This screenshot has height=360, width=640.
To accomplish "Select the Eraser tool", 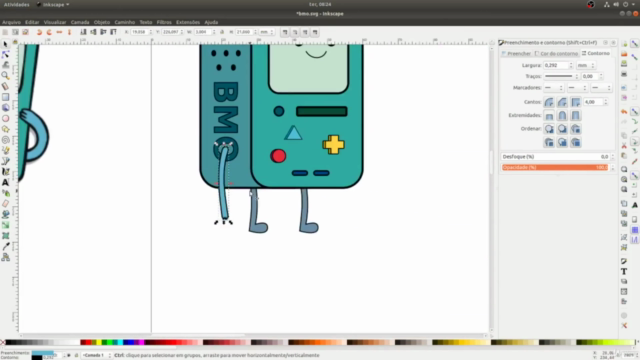I will tap(5, 204).
